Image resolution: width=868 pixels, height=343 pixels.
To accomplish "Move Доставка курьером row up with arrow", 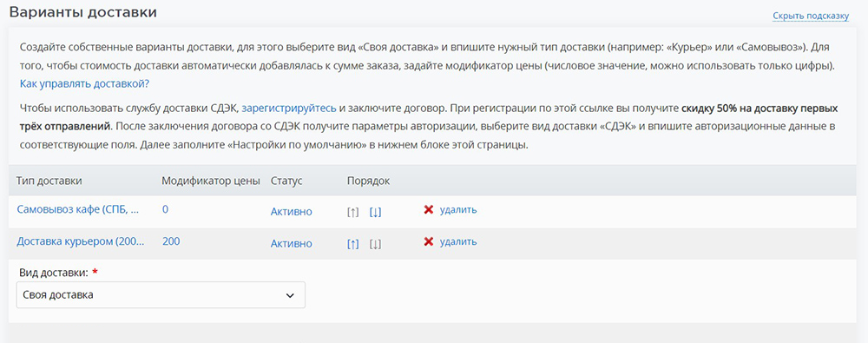I will click(352, 244).
